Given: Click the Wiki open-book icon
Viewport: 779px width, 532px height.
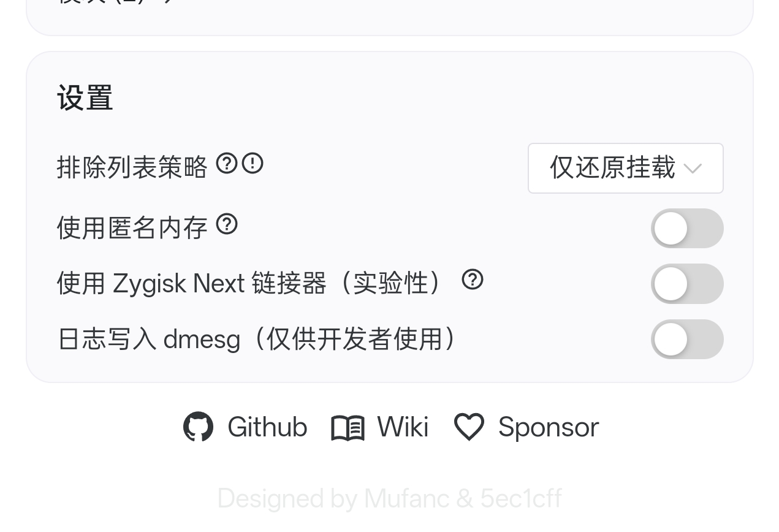Looking at the screenshot, I should coord(348,427).
